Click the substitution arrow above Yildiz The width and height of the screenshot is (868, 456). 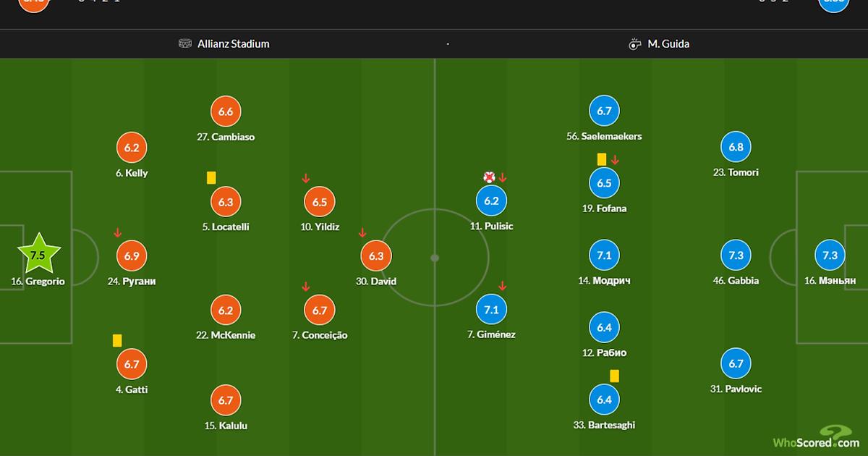coord(307,178)
